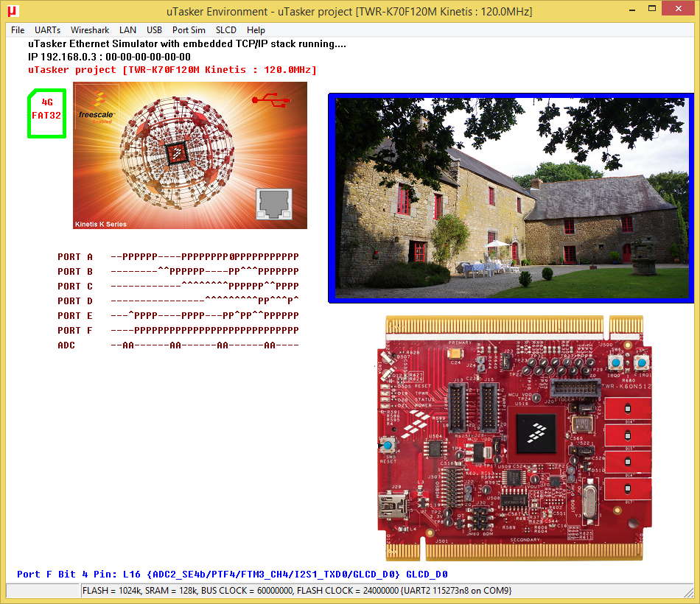
Task: Click the red USB symbol
Action: pos(271,99)
